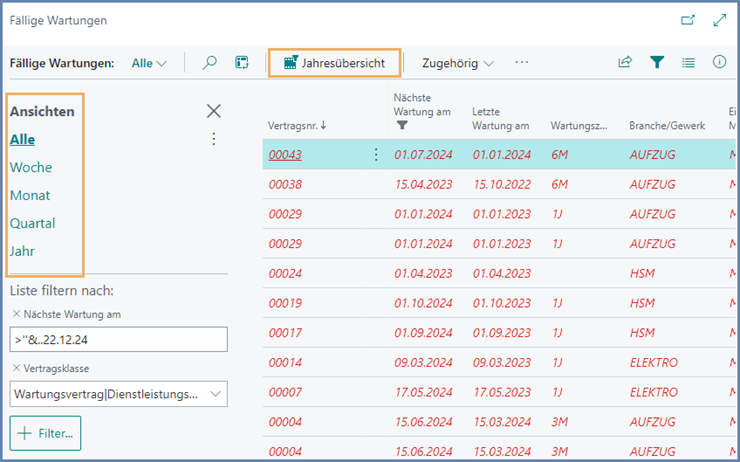Switch to list view icon
The image size is (740, 462).
(688, 62)
